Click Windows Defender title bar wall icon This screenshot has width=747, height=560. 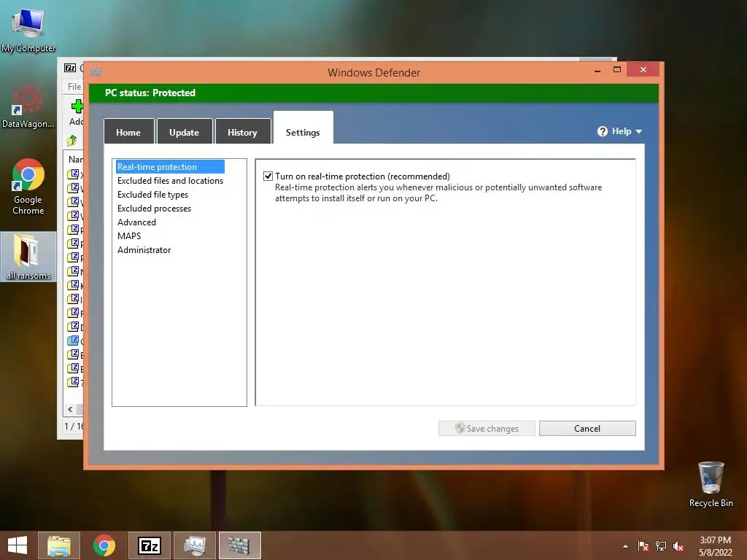96,71
